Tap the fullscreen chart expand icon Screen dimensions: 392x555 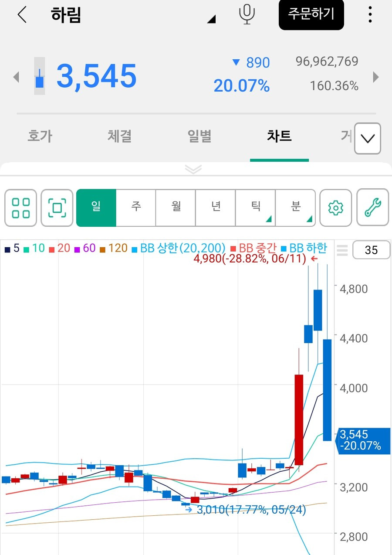tap(57, 208)
